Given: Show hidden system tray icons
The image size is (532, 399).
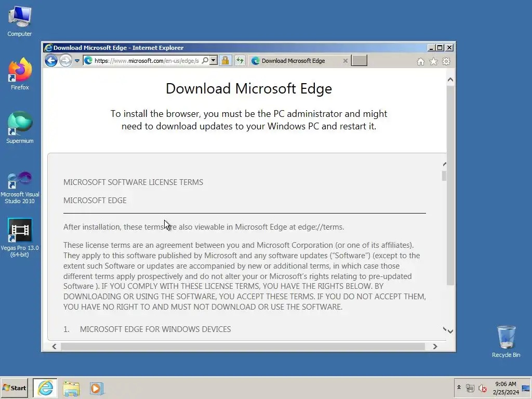Looking at the screenshot, I should (459, 388).
